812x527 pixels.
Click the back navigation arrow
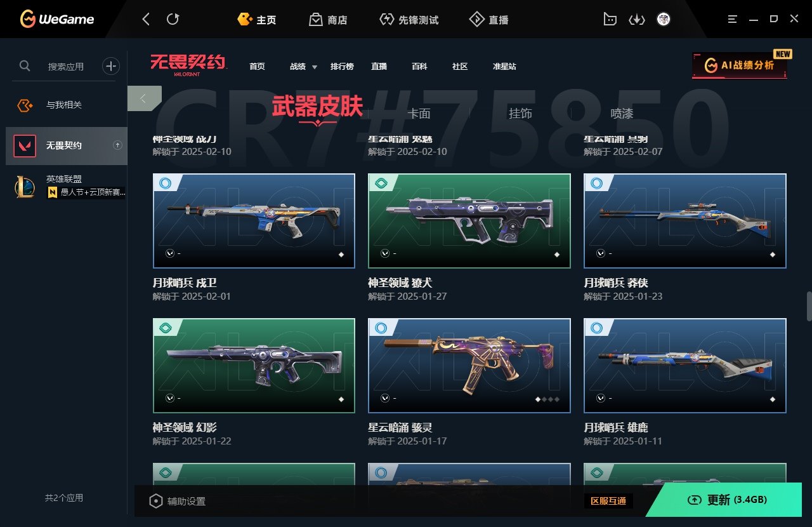pyautogui.click(x=146, y=19)
